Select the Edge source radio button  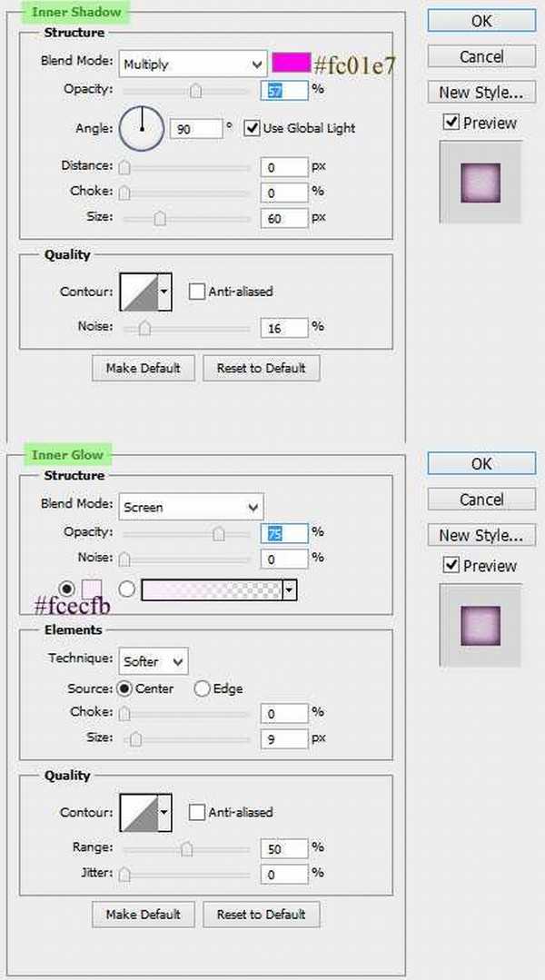coord(202,688)
